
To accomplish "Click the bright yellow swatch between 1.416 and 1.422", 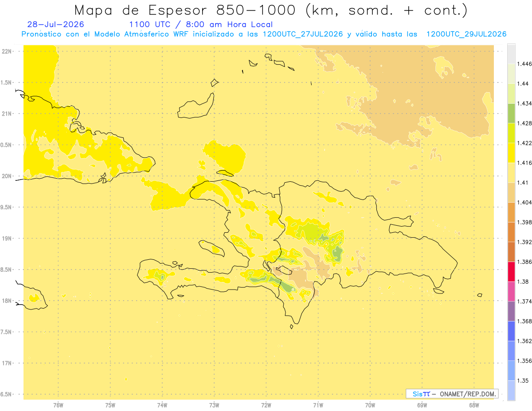I will [x=511, y=153].
